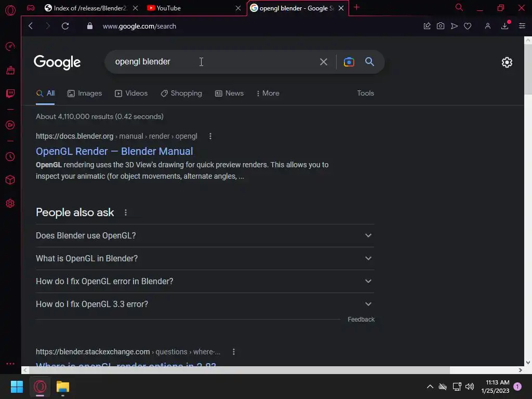
Task: Switch to Videos results tab
Action: 131,94
